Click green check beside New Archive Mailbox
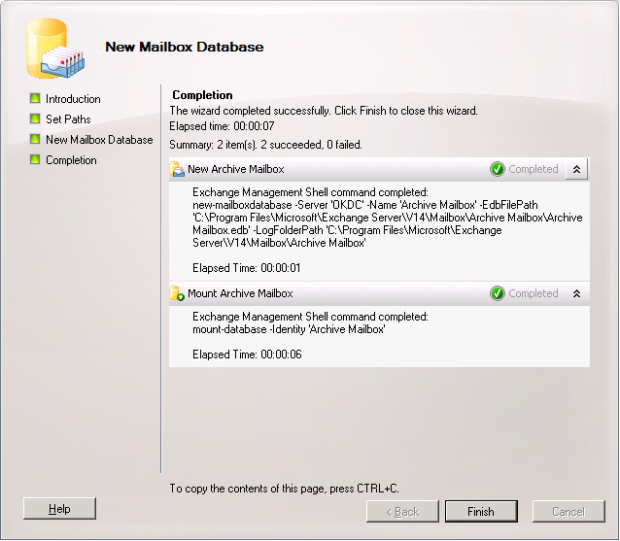The width and height of the screenshot is (620, 541). click(497, 169)
